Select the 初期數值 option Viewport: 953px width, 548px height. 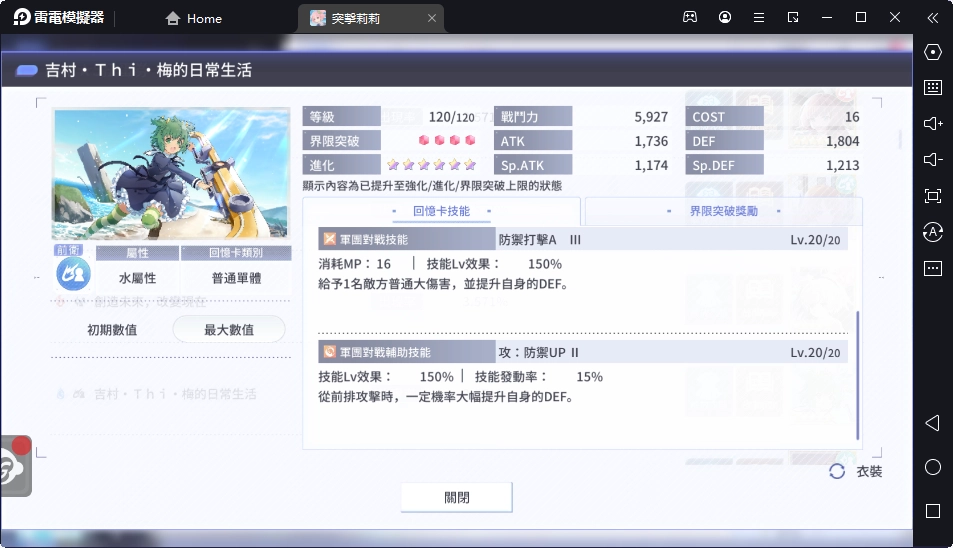pos(112,330)
